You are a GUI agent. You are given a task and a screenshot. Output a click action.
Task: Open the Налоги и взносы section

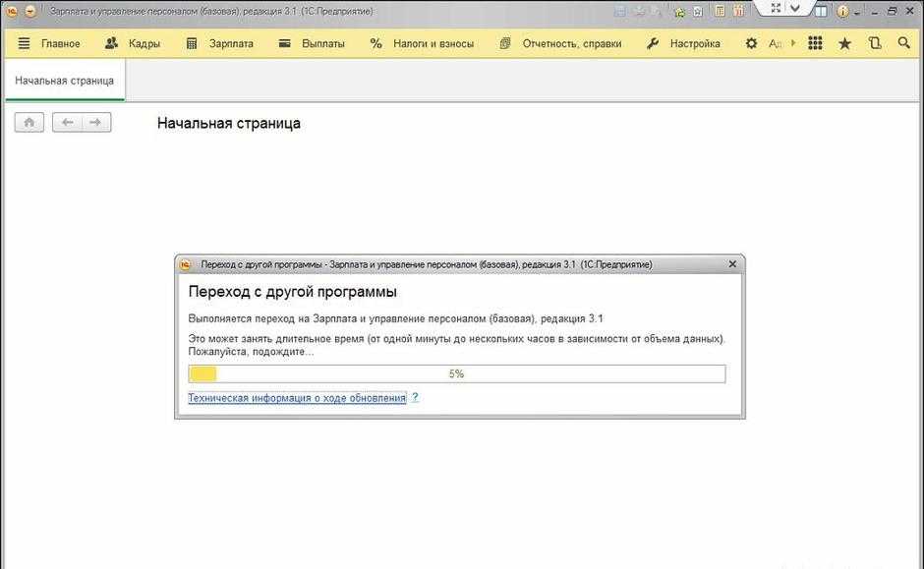pos(422,43)
